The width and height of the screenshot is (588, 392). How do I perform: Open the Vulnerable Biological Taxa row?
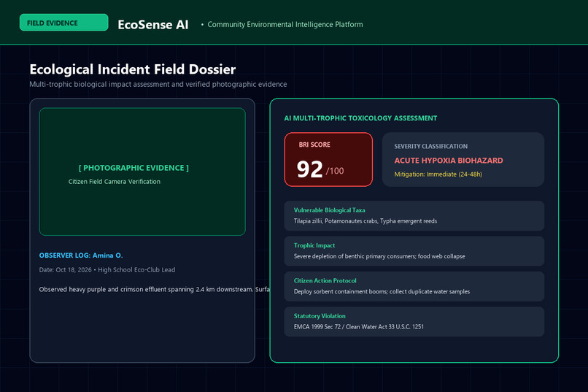pos(414,215)
